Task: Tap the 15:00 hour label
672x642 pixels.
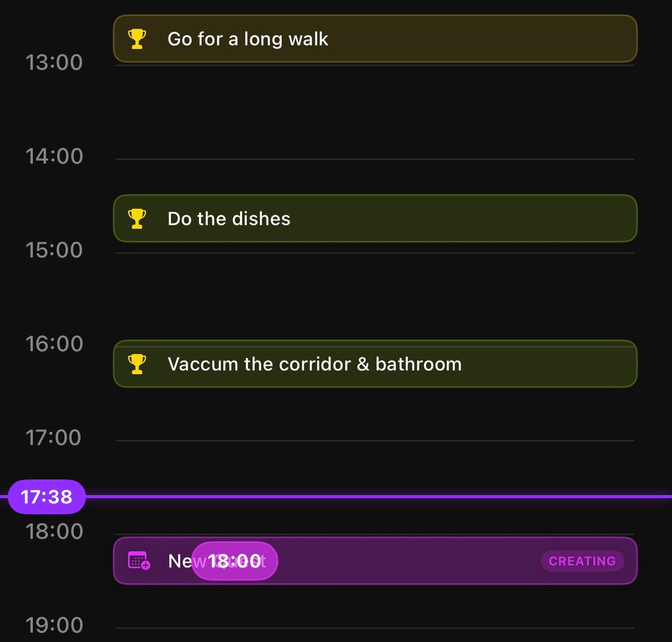Action: coord(54,250)
